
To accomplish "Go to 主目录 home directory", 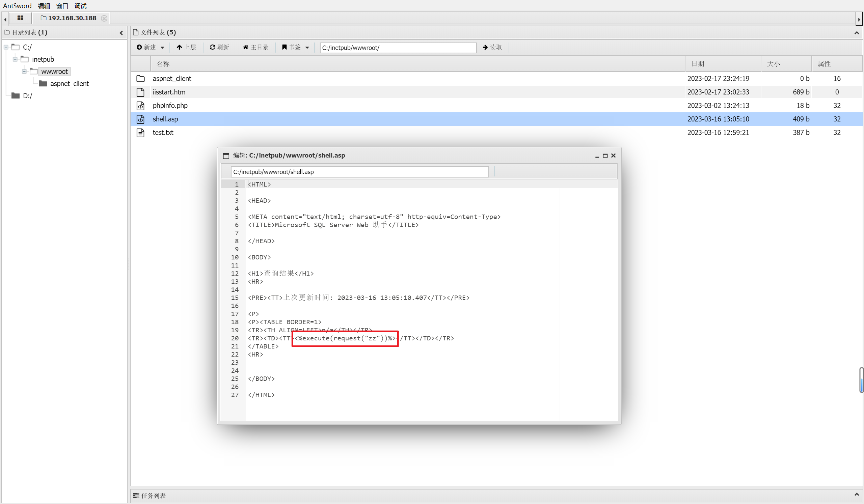I will pyautogui.click(x=256, y=47).
